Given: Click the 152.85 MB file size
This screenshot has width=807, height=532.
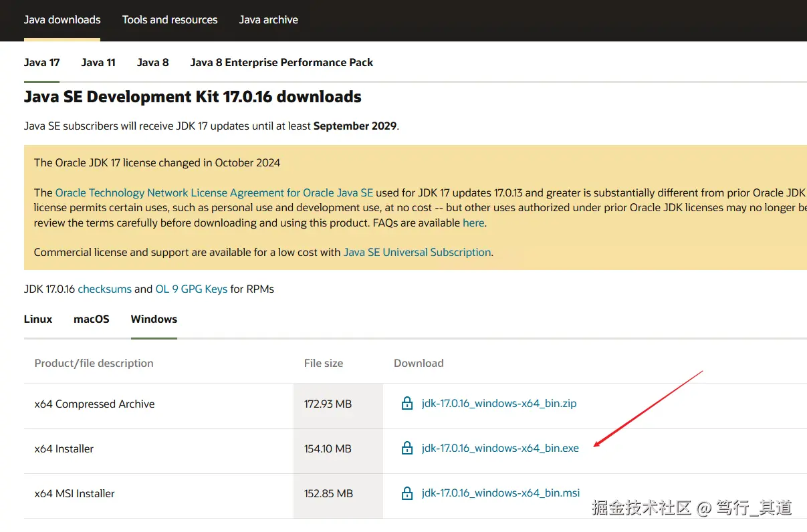Looking at the screenshot, I should 328,493.
